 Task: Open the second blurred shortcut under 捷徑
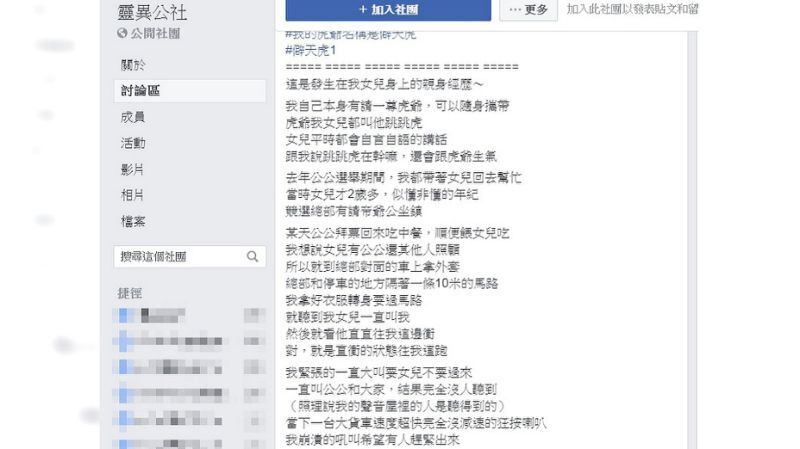(190, 341)
